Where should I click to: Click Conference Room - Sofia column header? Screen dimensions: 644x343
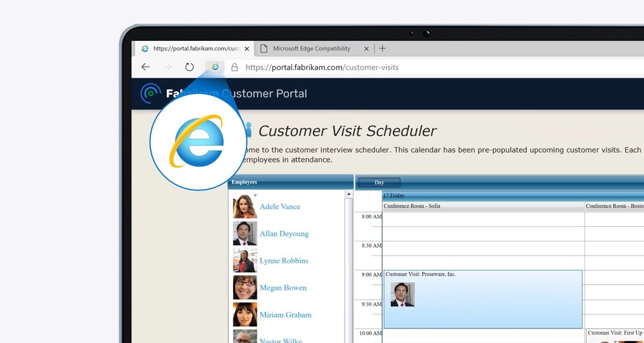tap(483, 206)
